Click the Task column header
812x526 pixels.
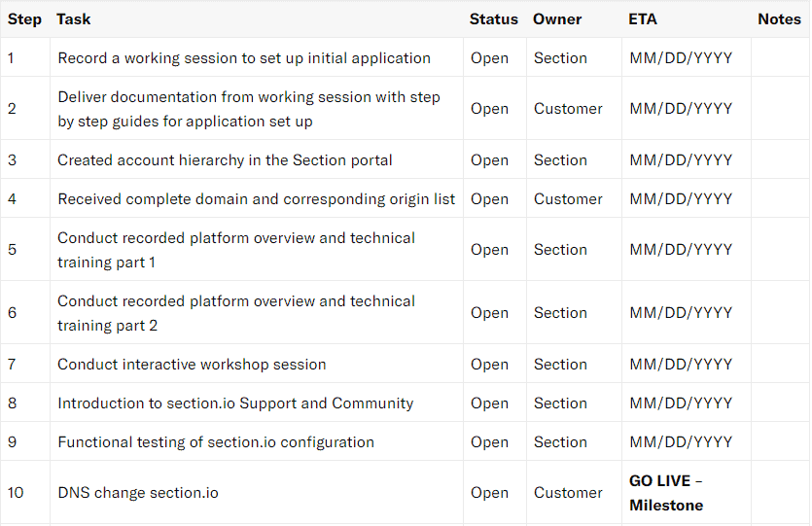point(74,19)
